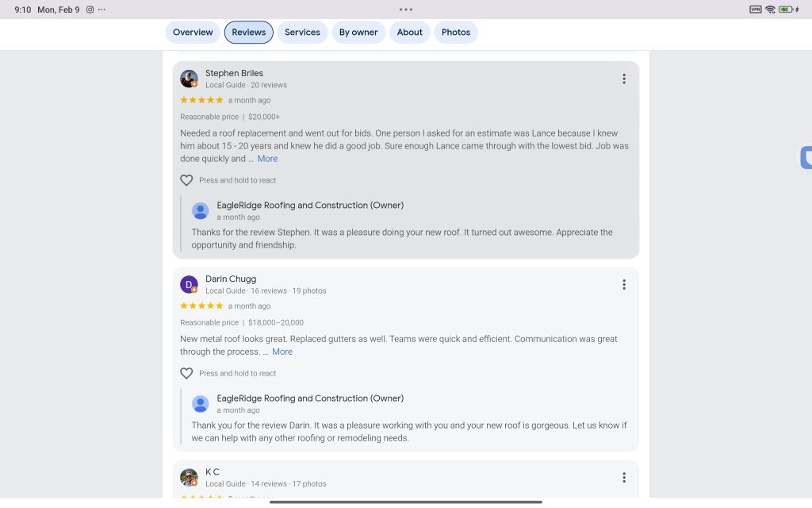
Task: Tap owner avatar on Stephen's review reply
Action: 201,210
